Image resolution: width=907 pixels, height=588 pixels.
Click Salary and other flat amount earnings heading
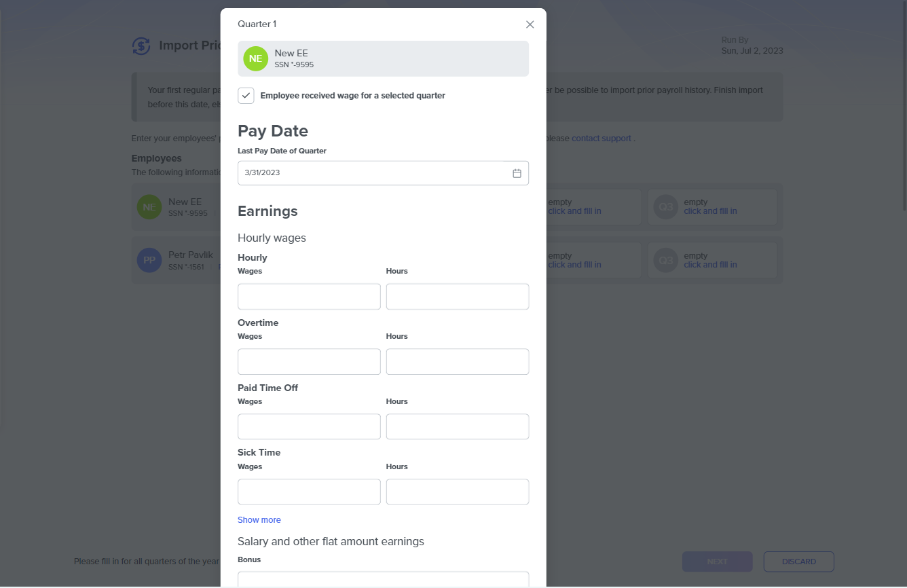coord(331,542)
